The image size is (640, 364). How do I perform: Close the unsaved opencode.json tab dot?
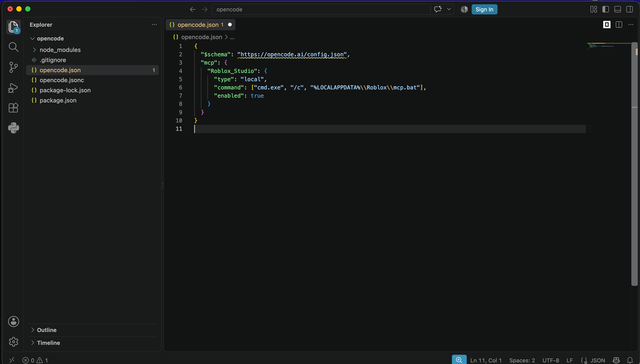(230, 25)
